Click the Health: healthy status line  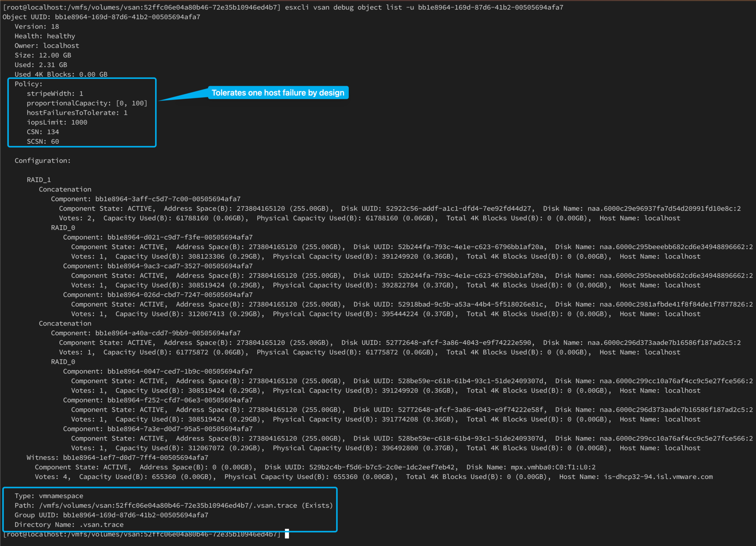pyautogui.click(x=44, y=36)
